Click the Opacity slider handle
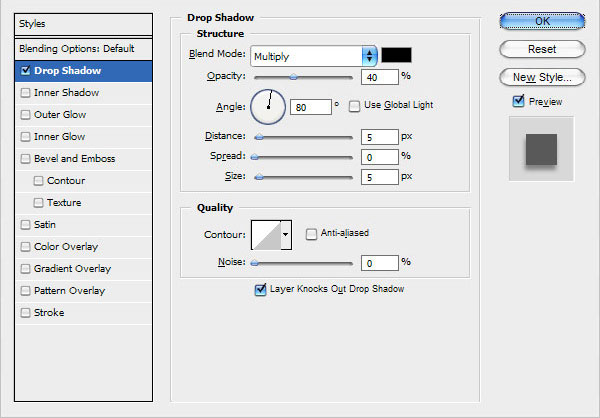600x418 pixels. pyautogui.click(x=293, y=77)
